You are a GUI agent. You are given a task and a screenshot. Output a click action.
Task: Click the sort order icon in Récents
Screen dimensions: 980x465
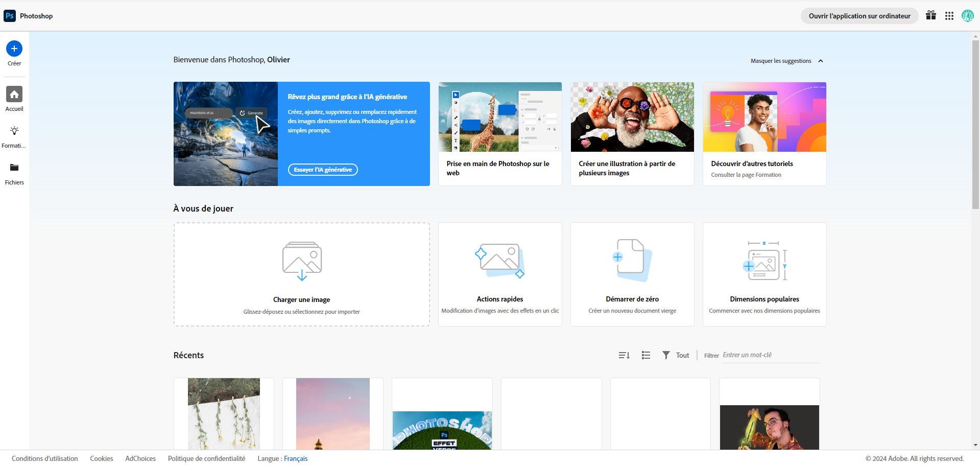[x=624, y=355]
